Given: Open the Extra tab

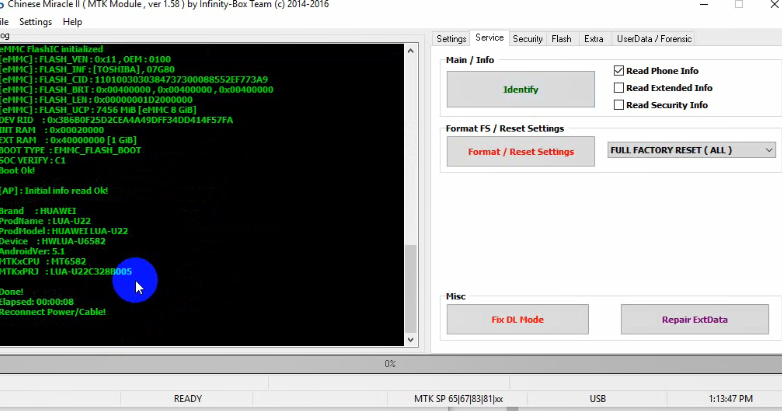Looking at the screenshot, I should pyautogui.click(x=593, y=38).
